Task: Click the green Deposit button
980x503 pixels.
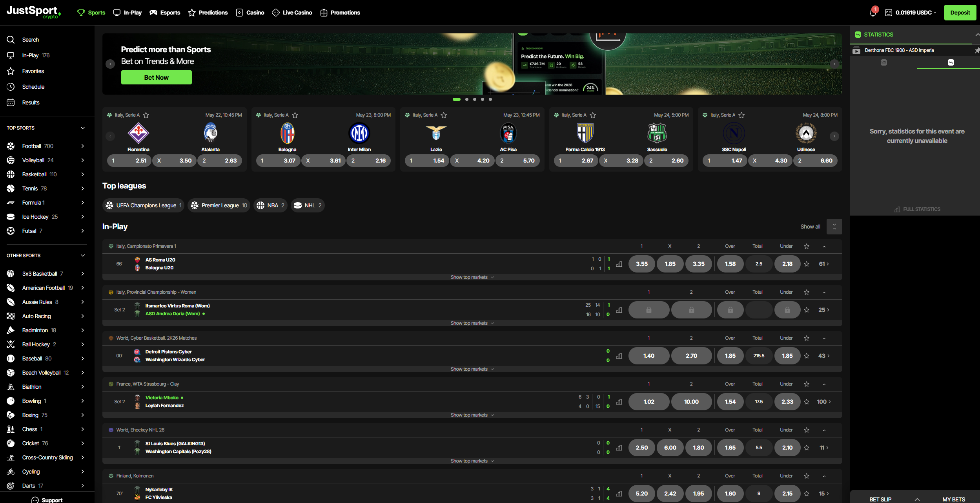Action: coord(960,13)
